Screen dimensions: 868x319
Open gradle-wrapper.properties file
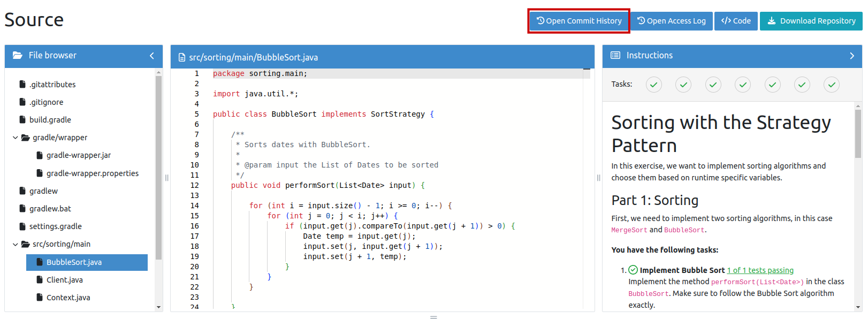click(x=92, y=173)
